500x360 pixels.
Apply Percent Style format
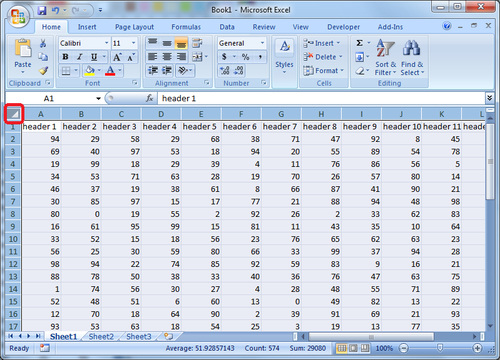click(x=245, y=57)
